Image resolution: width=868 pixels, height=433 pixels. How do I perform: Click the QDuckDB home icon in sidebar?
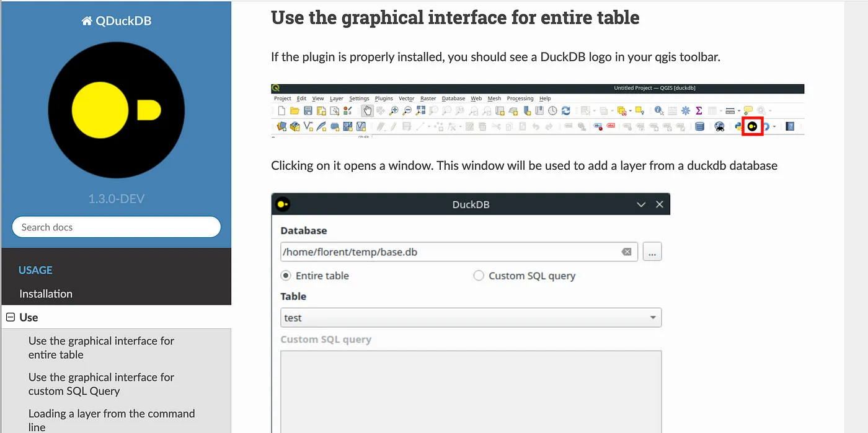click(x=87, y=21)
